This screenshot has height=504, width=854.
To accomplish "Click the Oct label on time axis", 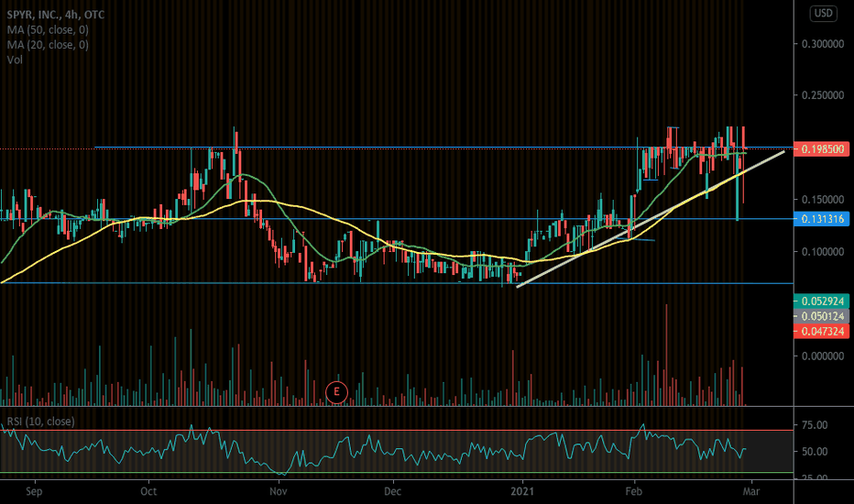I will click(148, 491).
